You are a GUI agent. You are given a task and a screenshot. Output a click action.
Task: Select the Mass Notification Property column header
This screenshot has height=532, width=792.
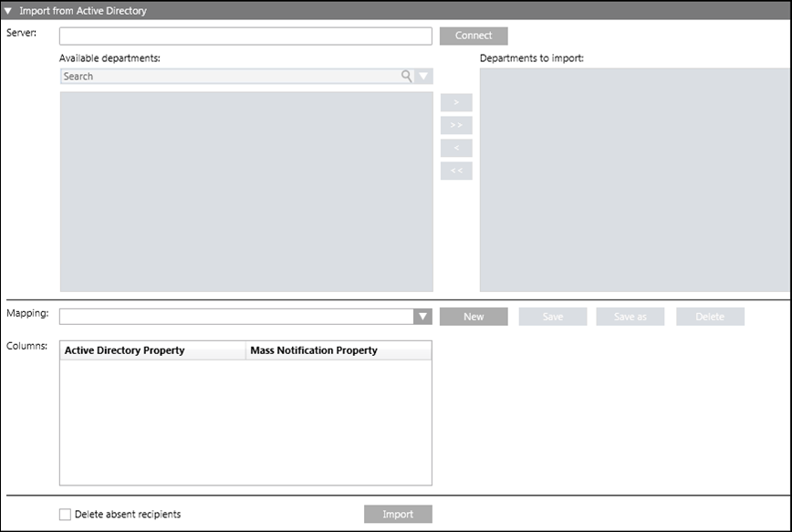[339, 350]
